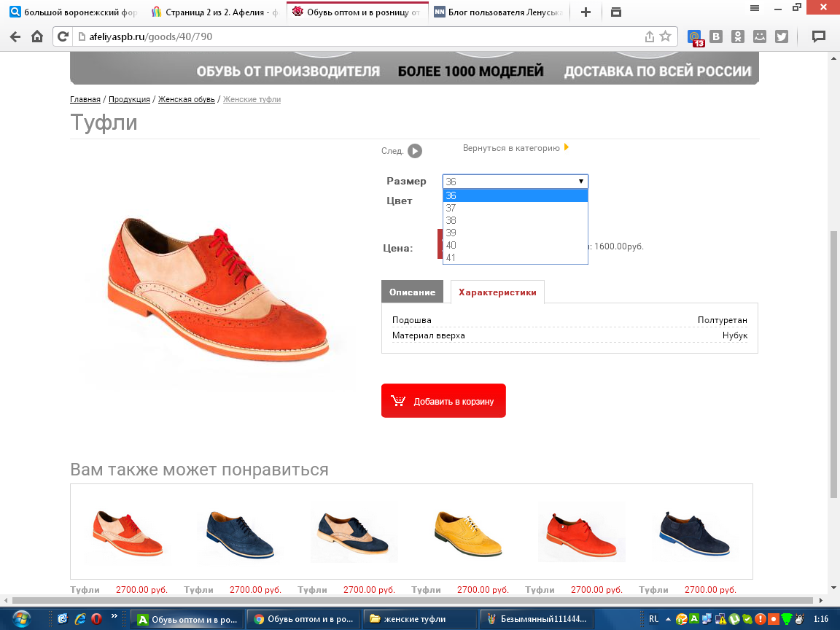Click the next product arrow beside След.
The width and height of the screenshot is (840, 630).
pyautogui.click(x=414, y=151)
